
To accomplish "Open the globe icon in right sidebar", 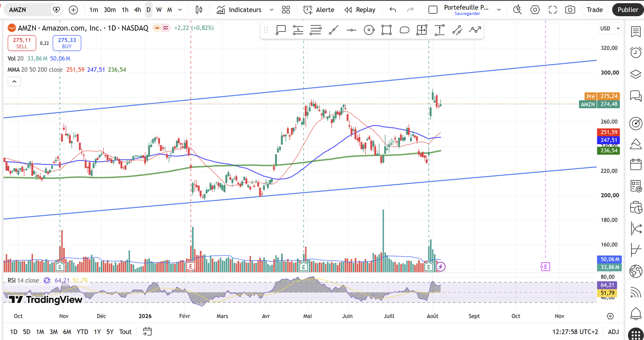I will click(636, 271).
